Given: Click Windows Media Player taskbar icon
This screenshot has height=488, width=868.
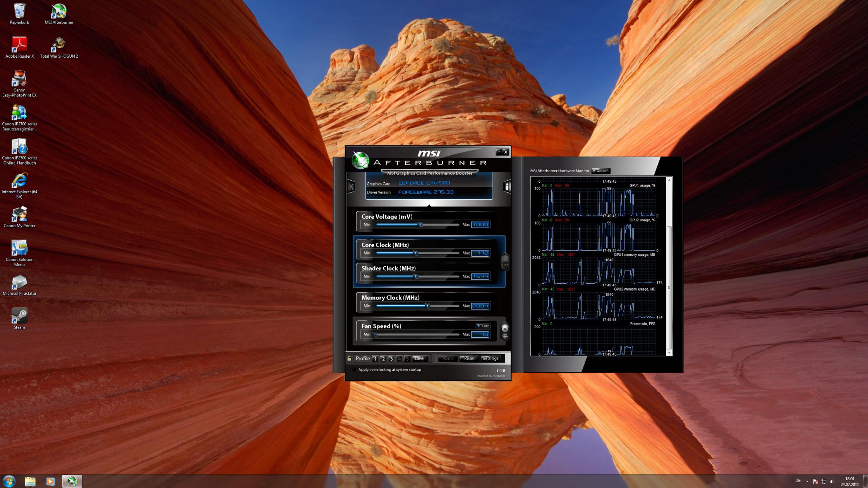Looking at the screenshot, I should click(x=50, y=481).
